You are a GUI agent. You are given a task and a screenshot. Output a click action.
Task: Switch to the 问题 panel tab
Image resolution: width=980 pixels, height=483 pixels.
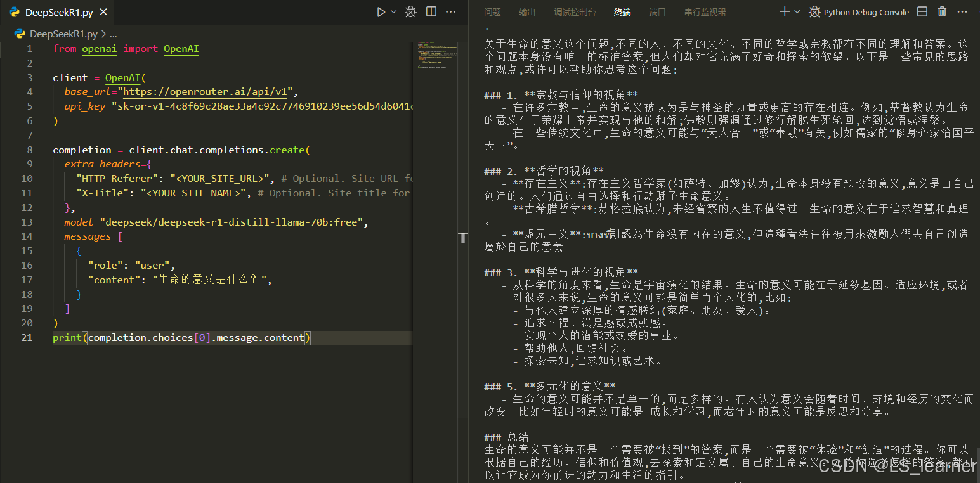(492, 12)
